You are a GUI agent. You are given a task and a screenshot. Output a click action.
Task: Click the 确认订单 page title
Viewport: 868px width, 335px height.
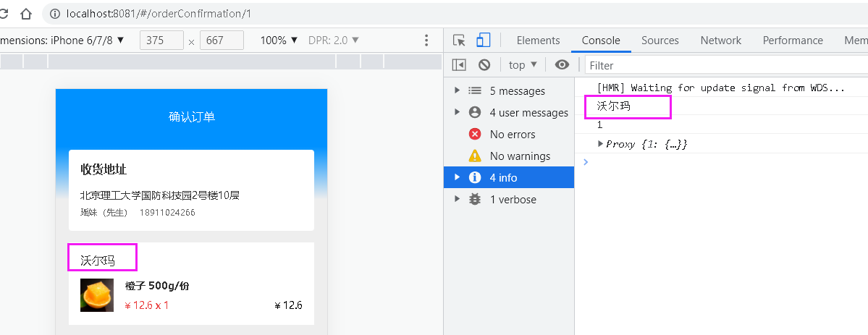192,116
